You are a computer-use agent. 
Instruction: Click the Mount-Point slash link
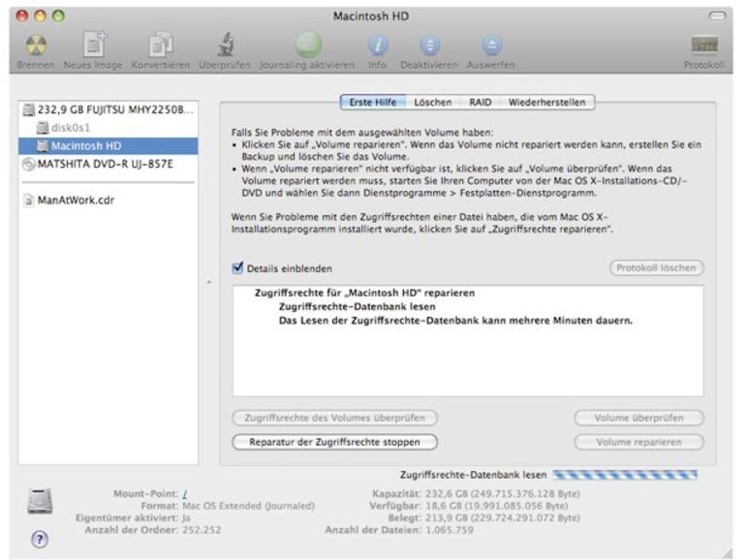(185, 494)
